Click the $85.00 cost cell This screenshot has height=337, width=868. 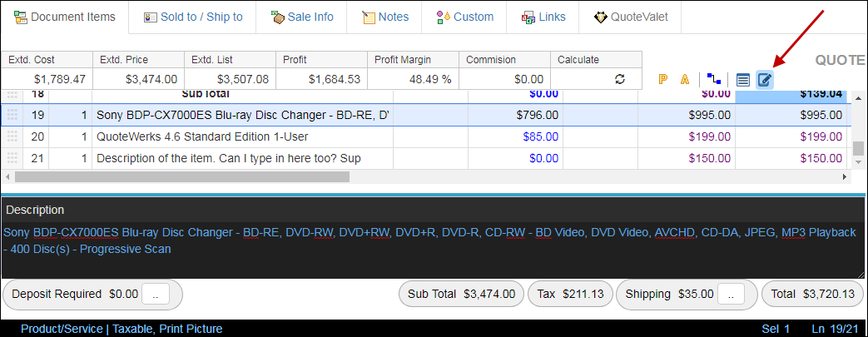(516, 136)
